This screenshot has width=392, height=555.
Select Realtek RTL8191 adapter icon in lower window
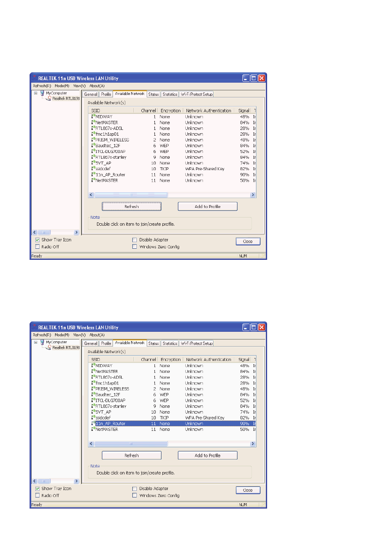click(x=48, y=347)
